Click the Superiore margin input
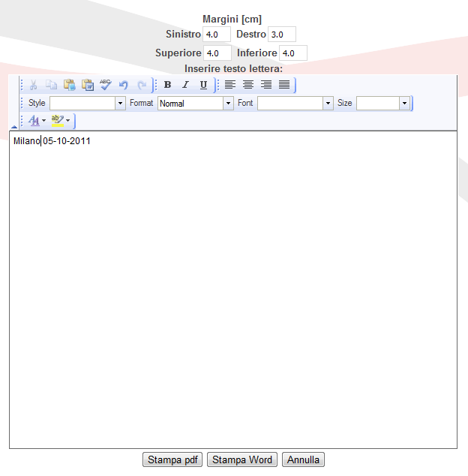 click(x=217, y=53)
